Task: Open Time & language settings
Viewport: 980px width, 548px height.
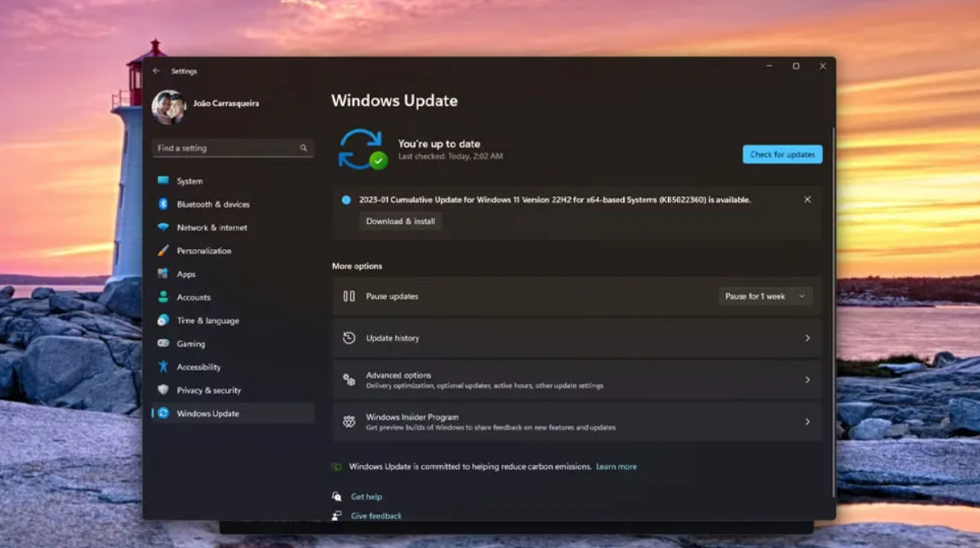Action: pos(207,321)
